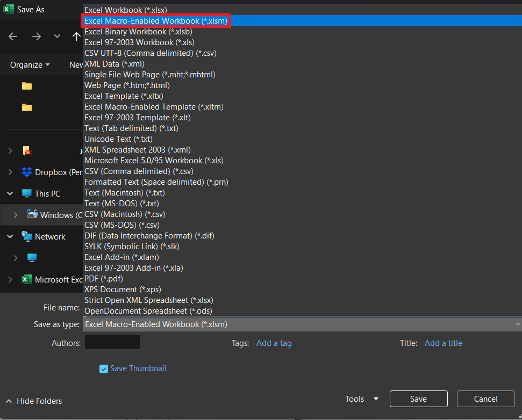Go back using the left arrow

pyautogui.click(x=13, y=36)
